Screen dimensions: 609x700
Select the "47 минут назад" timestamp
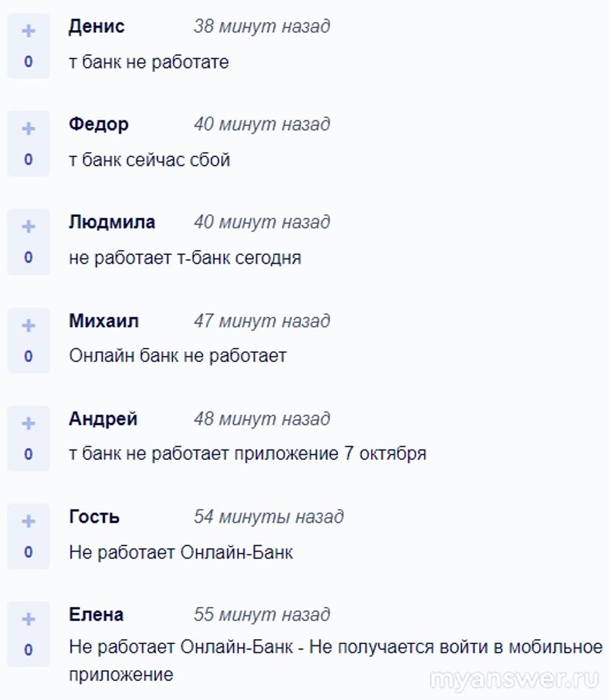(x=262, y=321)
